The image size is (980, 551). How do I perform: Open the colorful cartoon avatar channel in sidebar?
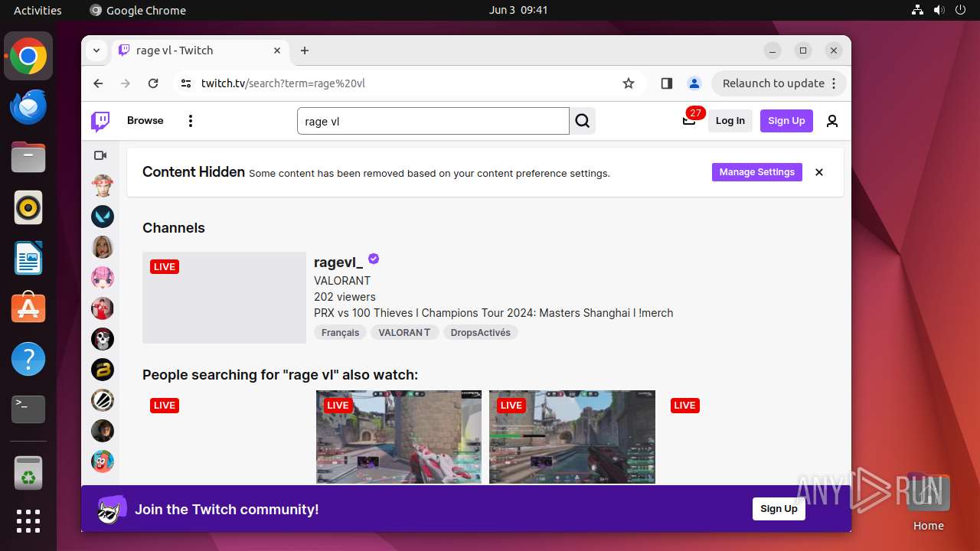point(103,461)
